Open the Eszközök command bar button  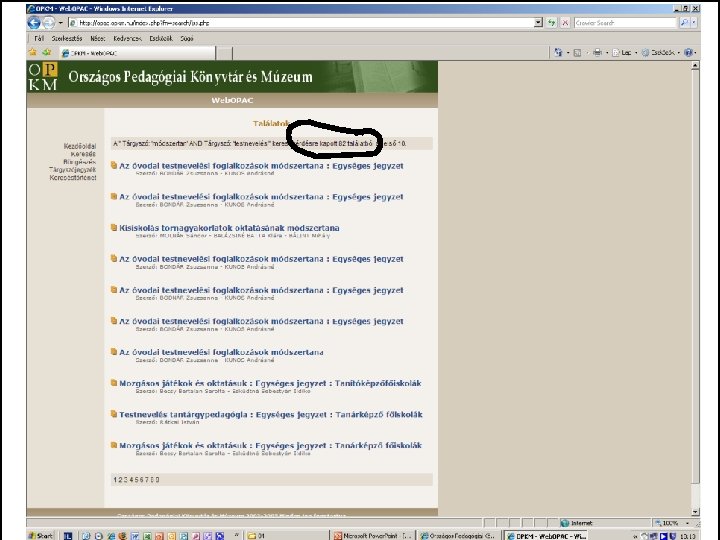(660, 53)
